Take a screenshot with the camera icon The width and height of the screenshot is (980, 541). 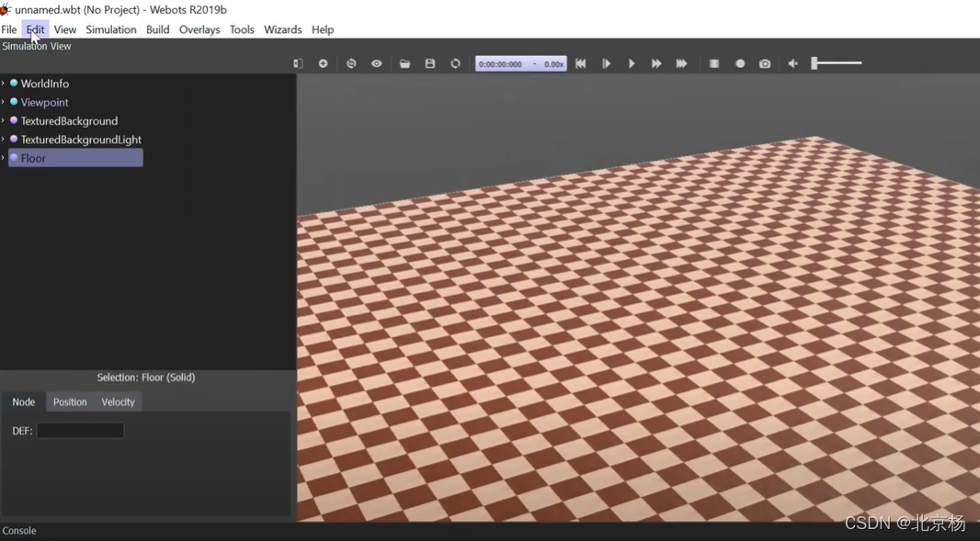[765, 63]
